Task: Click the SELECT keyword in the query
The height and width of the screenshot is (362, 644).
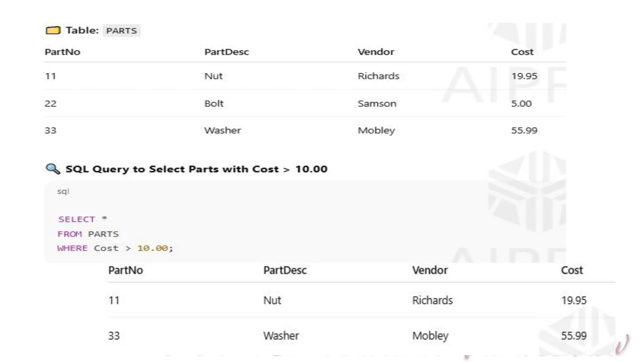Action: [77, 219]
